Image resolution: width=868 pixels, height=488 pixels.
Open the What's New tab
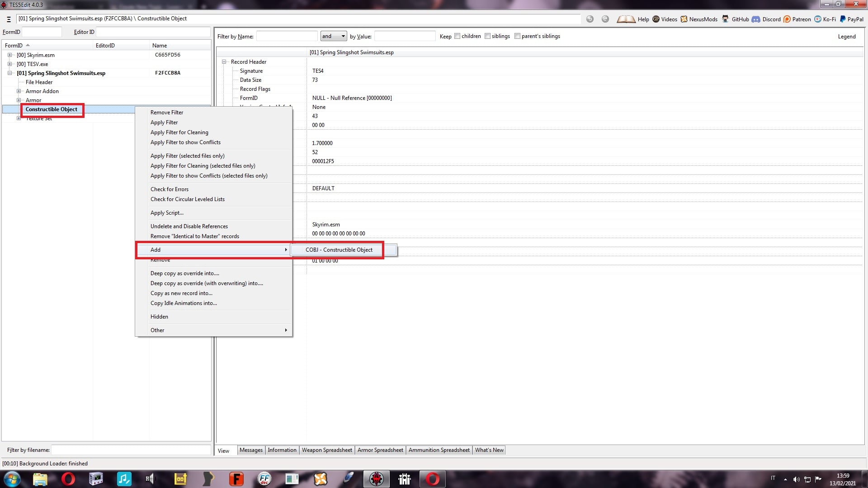coord(489,450)
